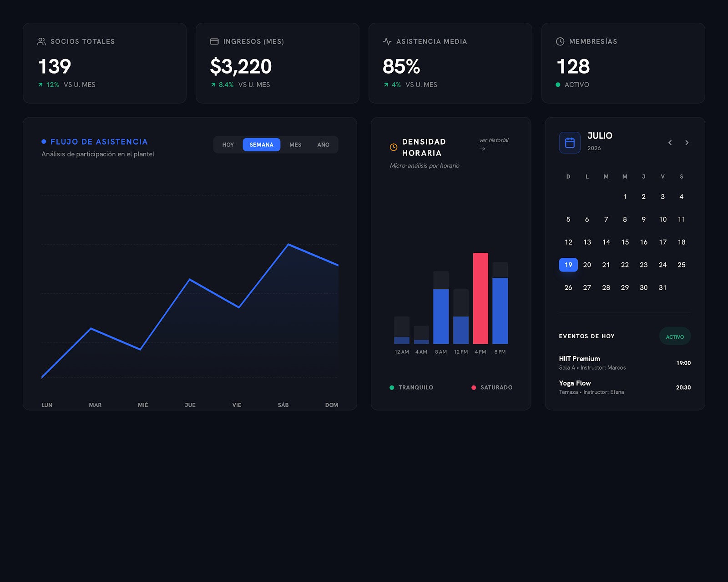
Task: Open the Yoga Flow event
Action: coord(625,387)
